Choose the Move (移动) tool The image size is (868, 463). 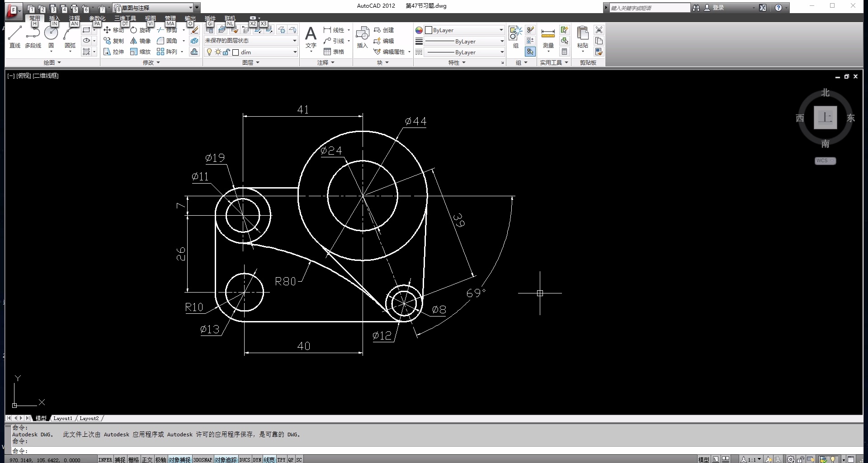(113, 30)
